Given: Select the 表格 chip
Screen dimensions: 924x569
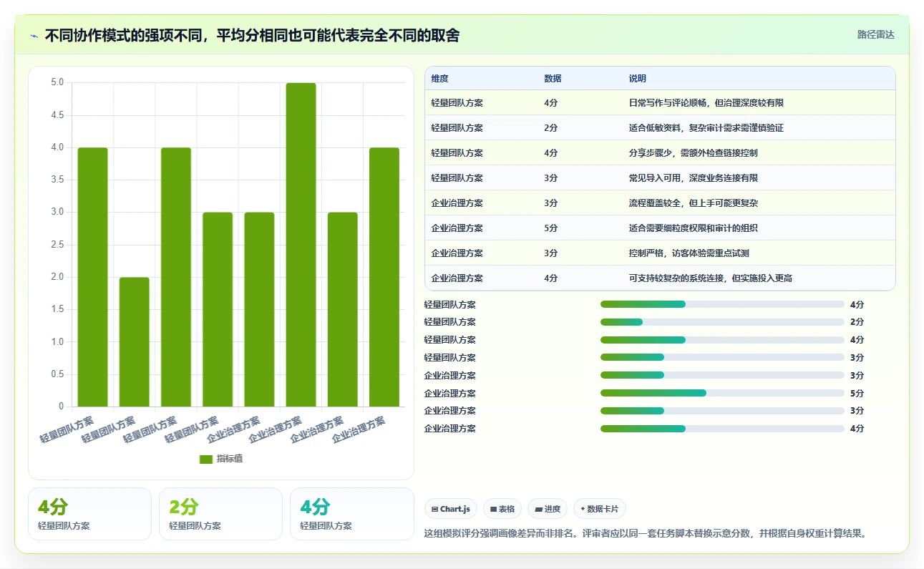Looking at the screenshot, I should pos(502,509).
